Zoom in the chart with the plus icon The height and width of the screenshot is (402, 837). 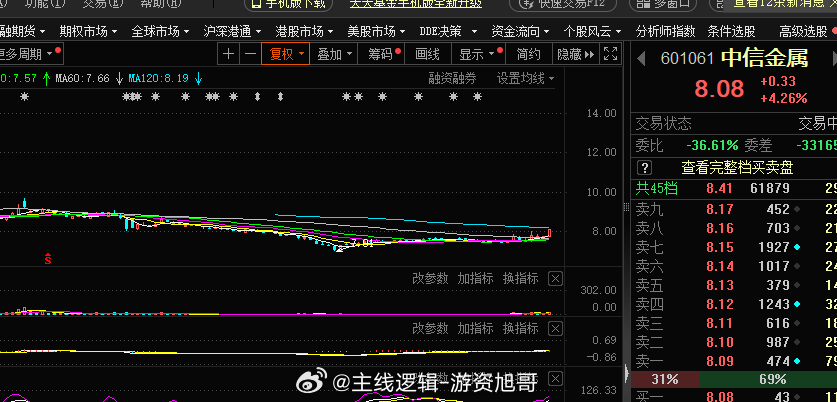(x=228, y=54)
